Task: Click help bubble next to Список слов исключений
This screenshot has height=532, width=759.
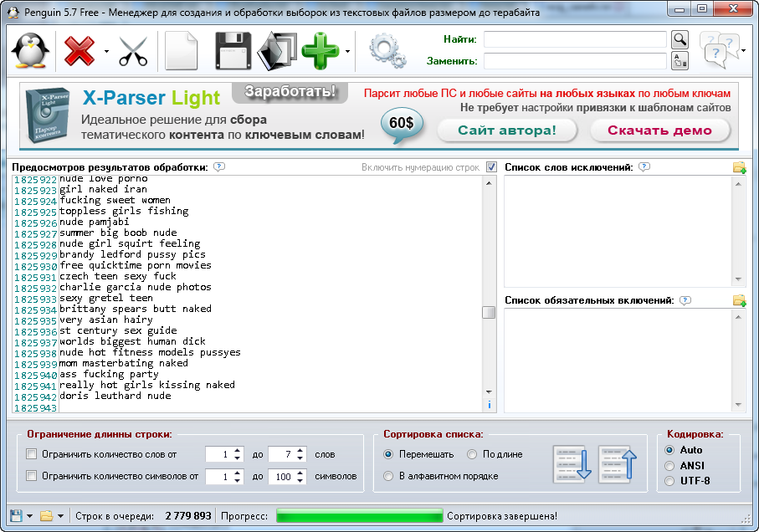Action: [x=644, y=166]
